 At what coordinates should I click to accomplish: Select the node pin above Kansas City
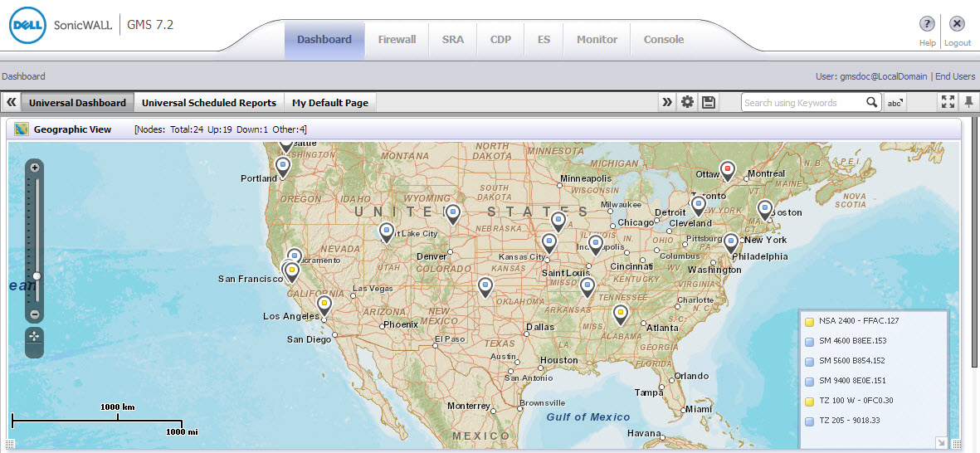click(x=549, y=244)
